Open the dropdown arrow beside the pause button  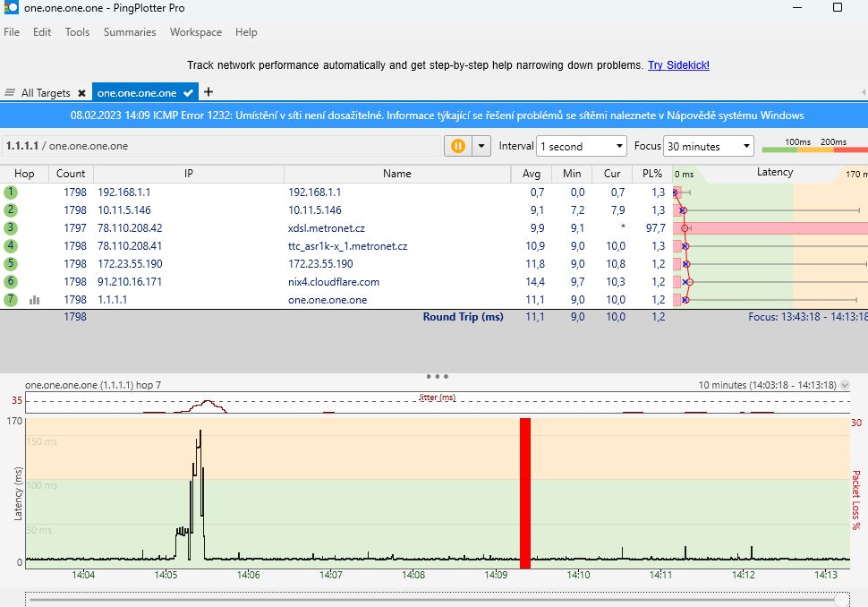pos(482,146)
